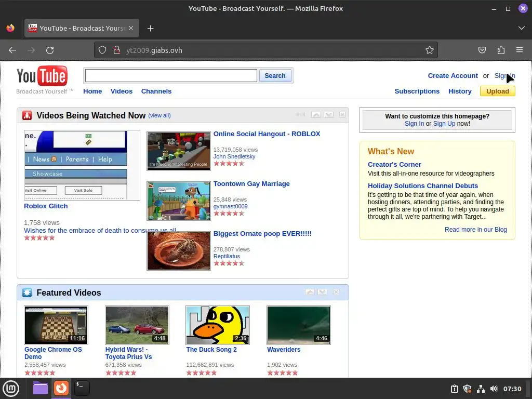
Task: Click the edit link in Videos Being Watched header
Action: tap(301, 115)
